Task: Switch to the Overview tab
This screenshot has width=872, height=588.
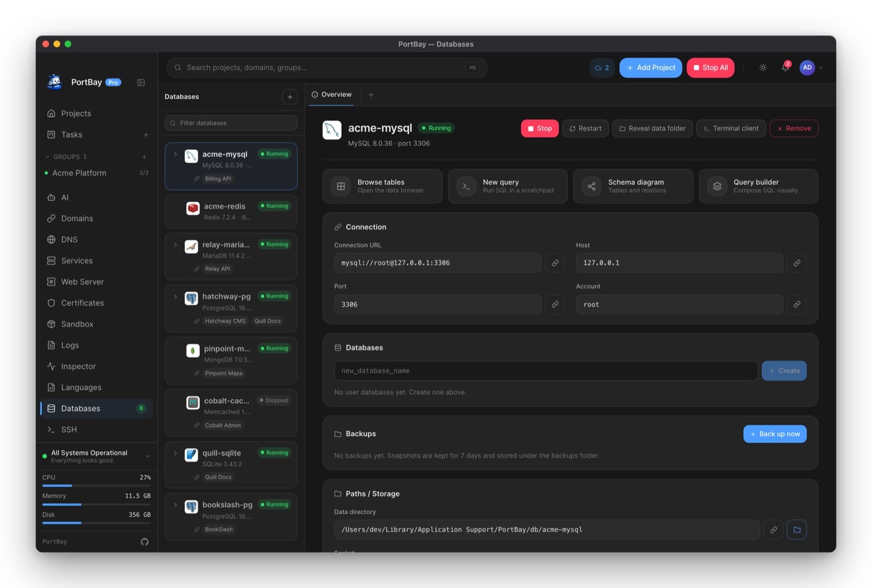Action: pos(331,95)
